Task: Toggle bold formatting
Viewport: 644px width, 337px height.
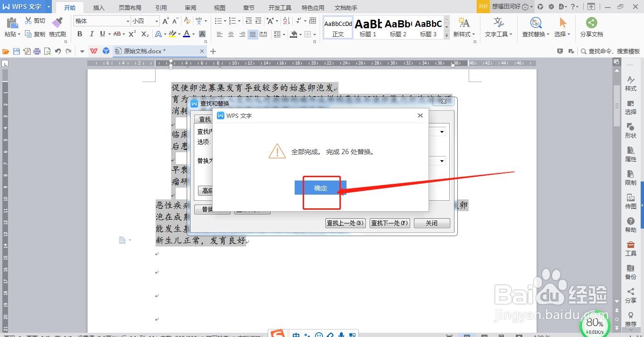Action: click(x=80, y=34)
